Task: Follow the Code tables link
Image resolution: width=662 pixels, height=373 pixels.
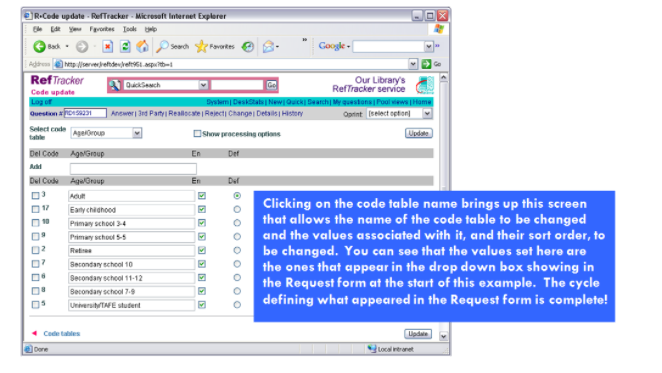Action: pyautogui.click(x=62, y=333)
